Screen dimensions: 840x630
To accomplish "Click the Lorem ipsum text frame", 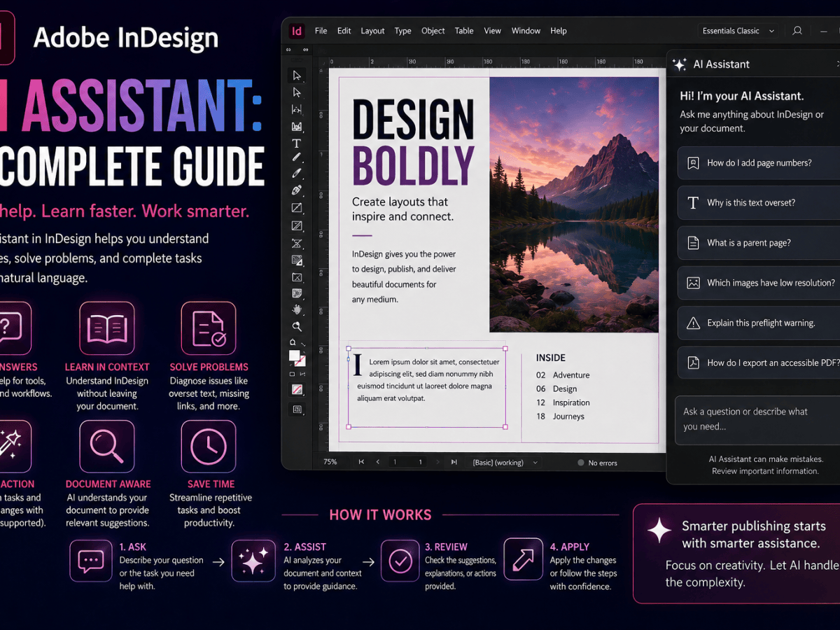I will pos(426,387).
